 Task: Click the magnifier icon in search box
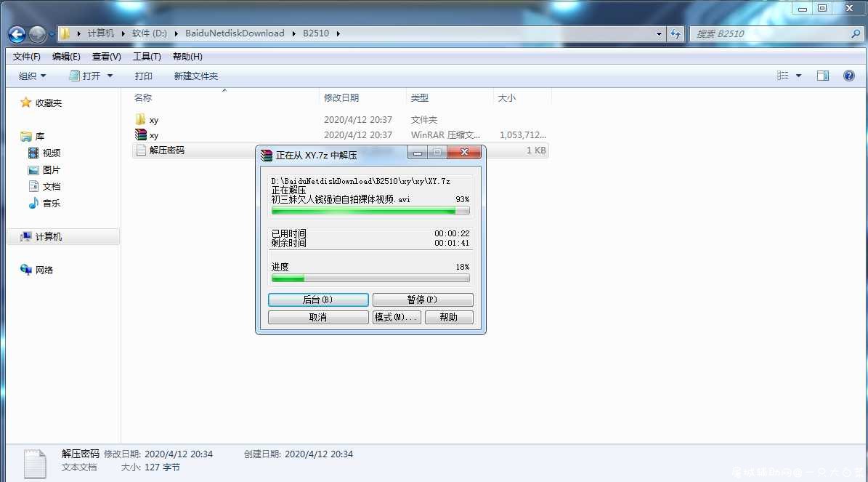856,33
